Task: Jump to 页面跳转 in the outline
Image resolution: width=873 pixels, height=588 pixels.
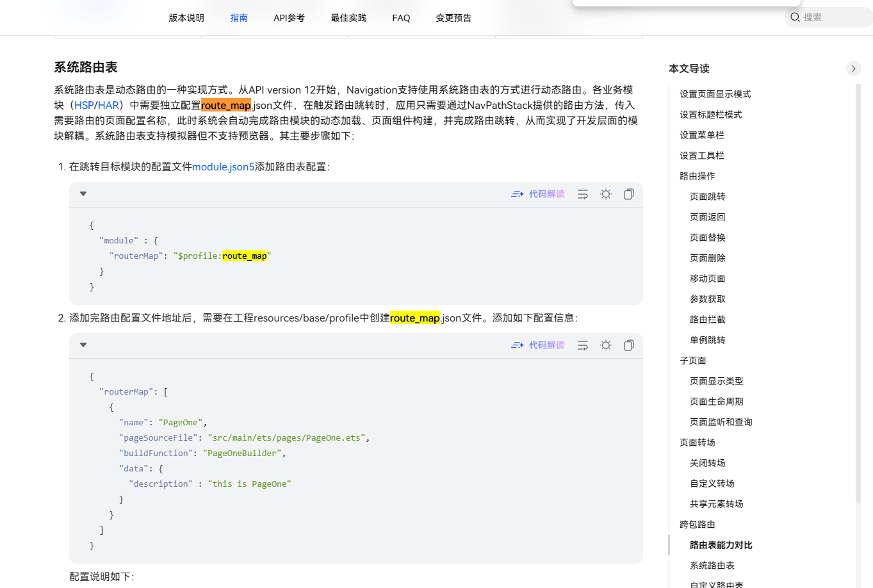Action: coord(707,197)
